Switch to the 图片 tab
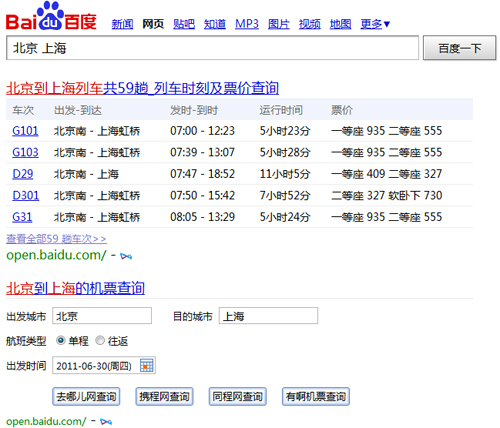This screenshot has width=500, height=428. 279,24
